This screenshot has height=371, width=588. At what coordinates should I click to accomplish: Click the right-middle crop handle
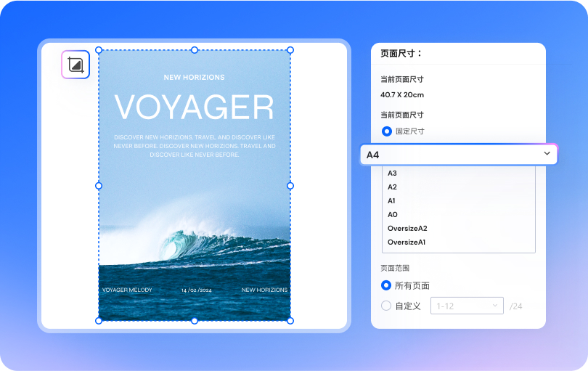[x=290, y=186]
